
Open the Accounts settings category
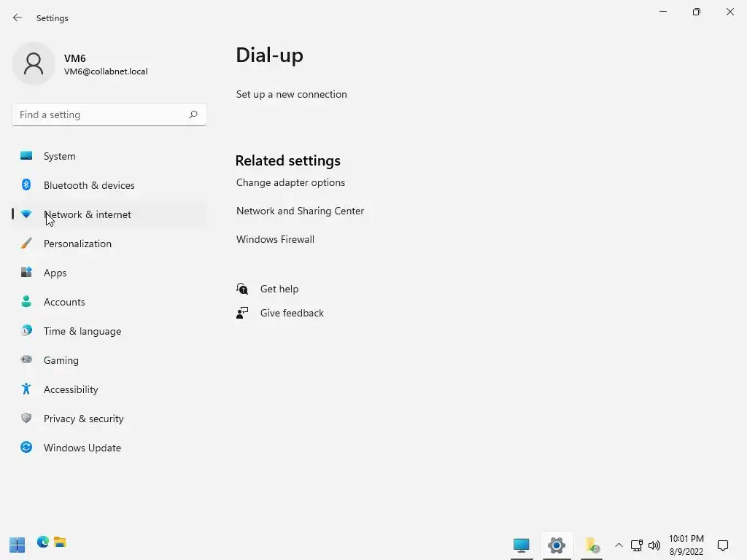pyautogui.click(x=109, y=302)
